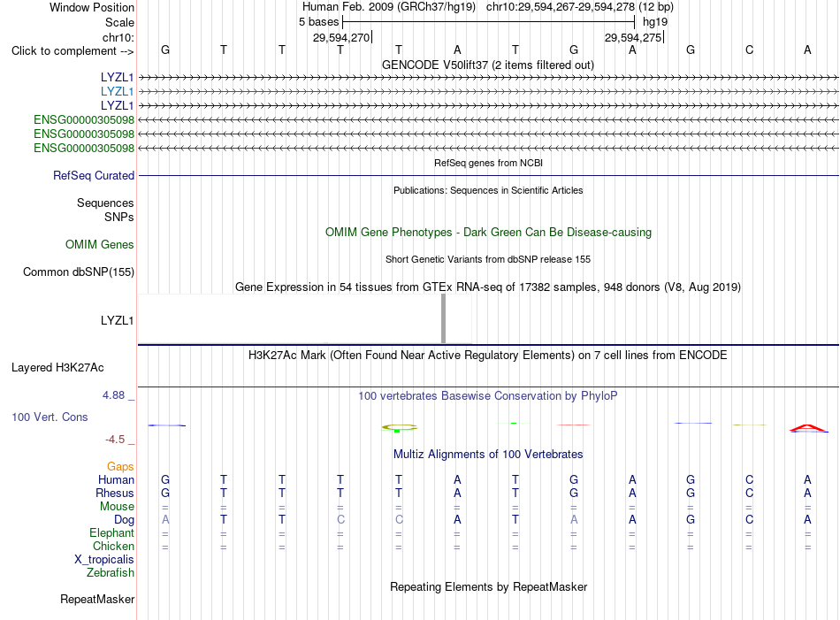Select the Zebrafish alignment row label
Image resolution: width=840 pixels, height=620 pixels.
pyautogui.click(x=111, y=573)
